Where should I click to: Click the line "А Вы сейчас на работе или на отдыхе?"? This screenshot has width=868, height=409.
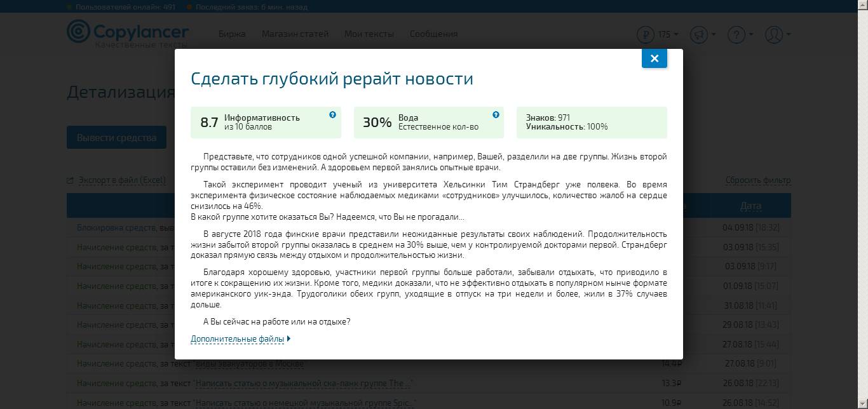pyautogui.click(x=276, y=322)
